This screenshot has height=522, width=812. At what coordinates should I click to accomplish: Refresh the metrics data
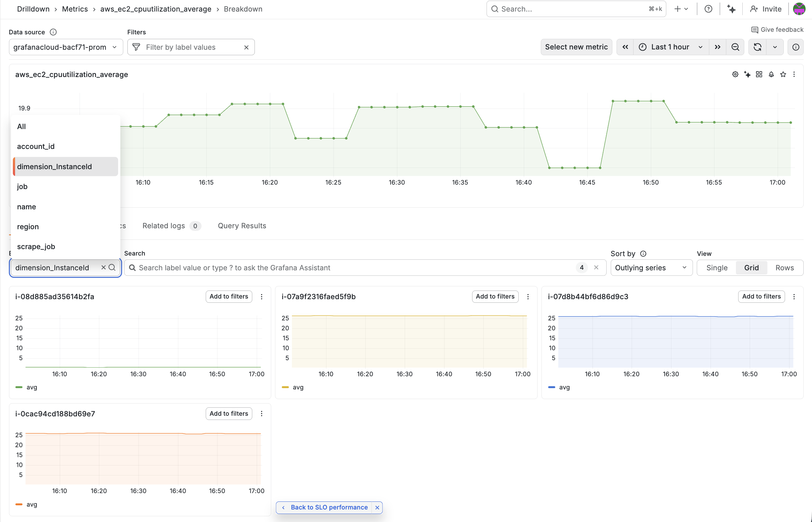757,47
